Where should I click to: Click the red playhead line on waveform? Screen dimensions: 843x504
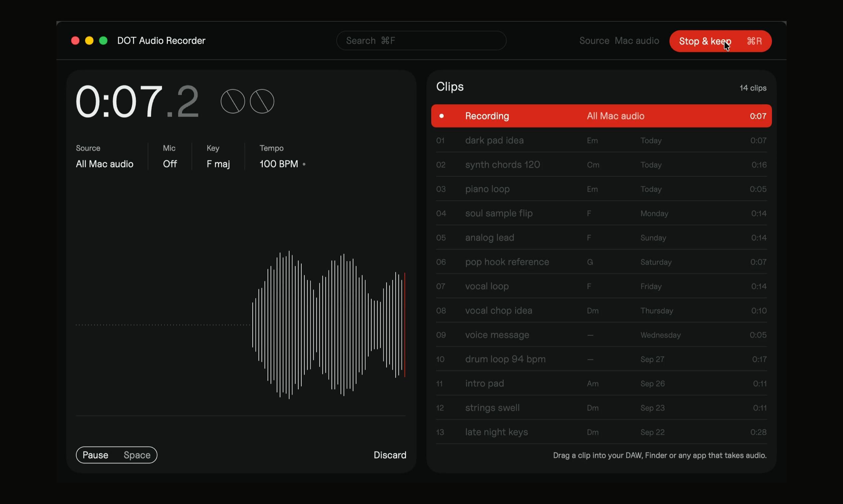[405, 324]
